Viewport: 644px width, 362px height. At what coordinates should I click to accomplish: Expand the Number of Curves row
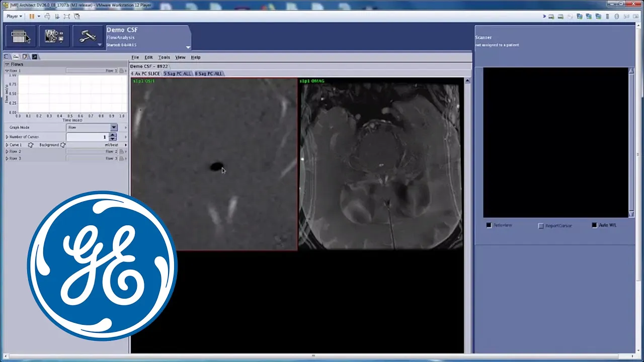click(7, 137)
